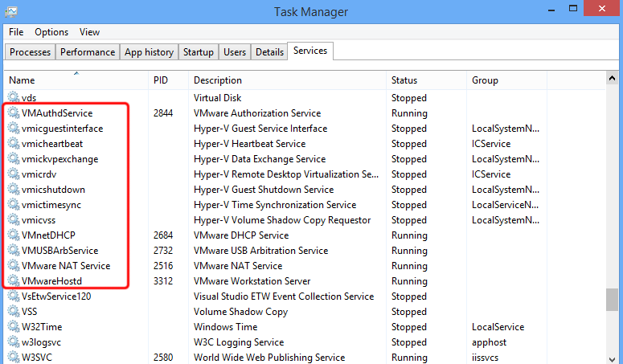The width and height of the screenshot is (623, 364).
Task: Switch to the Processes tab
Action: click(31, 52)
